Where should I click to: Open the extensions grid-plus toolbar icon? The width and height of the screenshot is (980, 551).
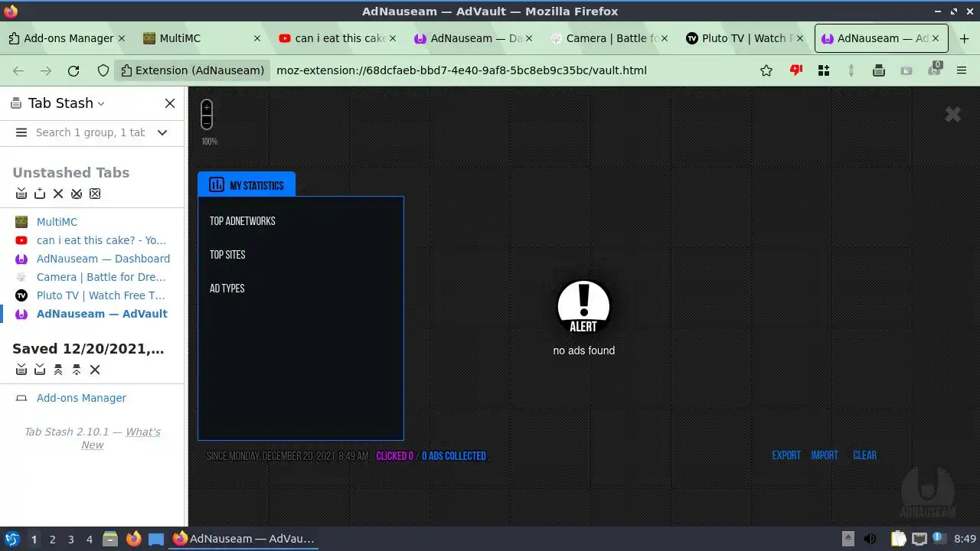(824, 70)
